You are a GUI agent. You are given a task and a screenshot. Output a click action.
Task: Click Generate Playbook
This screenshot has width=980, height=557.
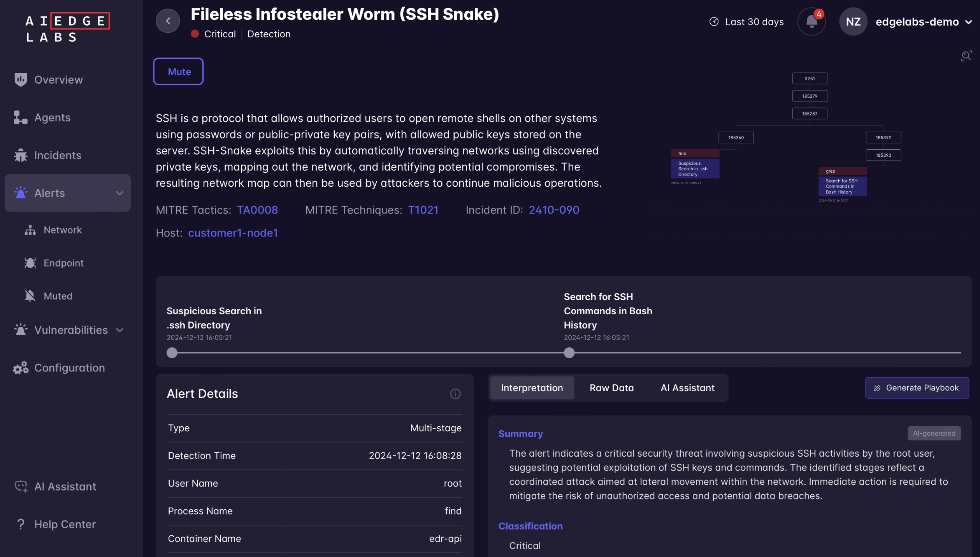917,388
